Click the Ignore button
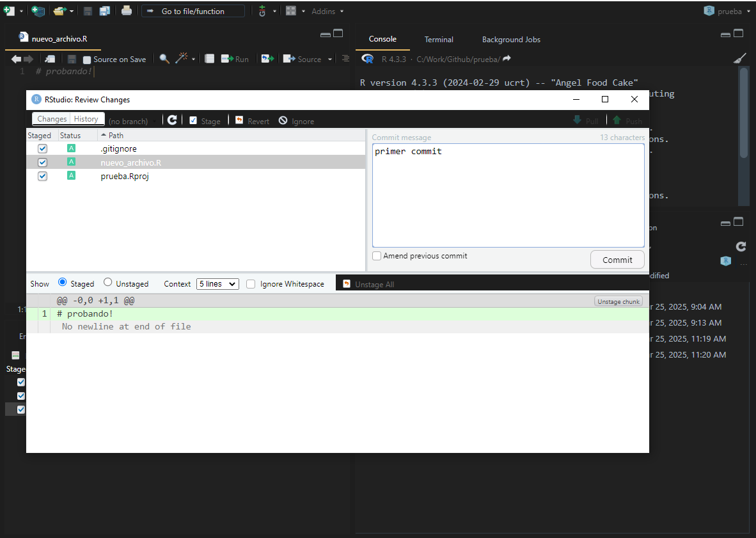Viewport: 756px width, 538px height. [x=297, y=121]
